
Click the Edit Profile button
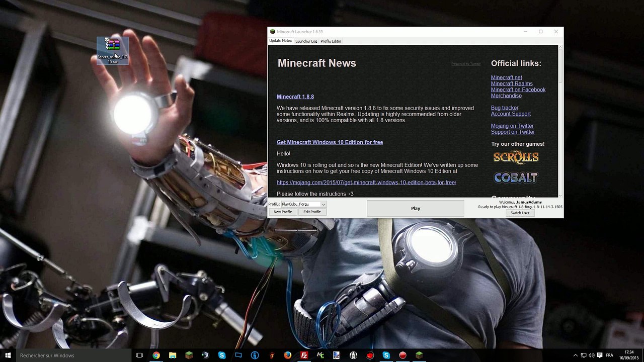click(x=312, y=212)
